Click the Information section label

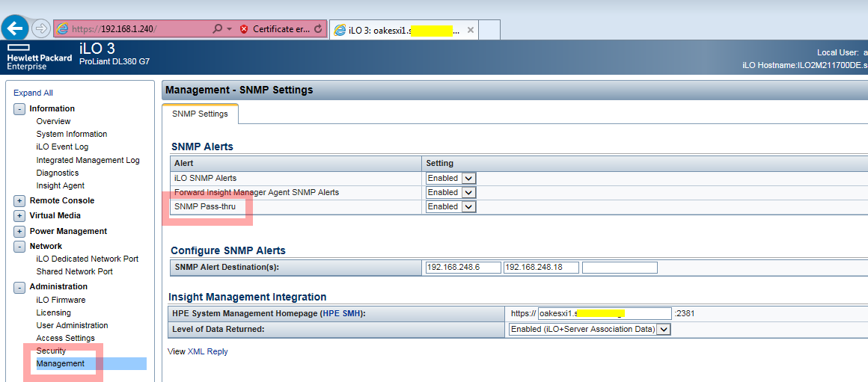coord(52,108)
